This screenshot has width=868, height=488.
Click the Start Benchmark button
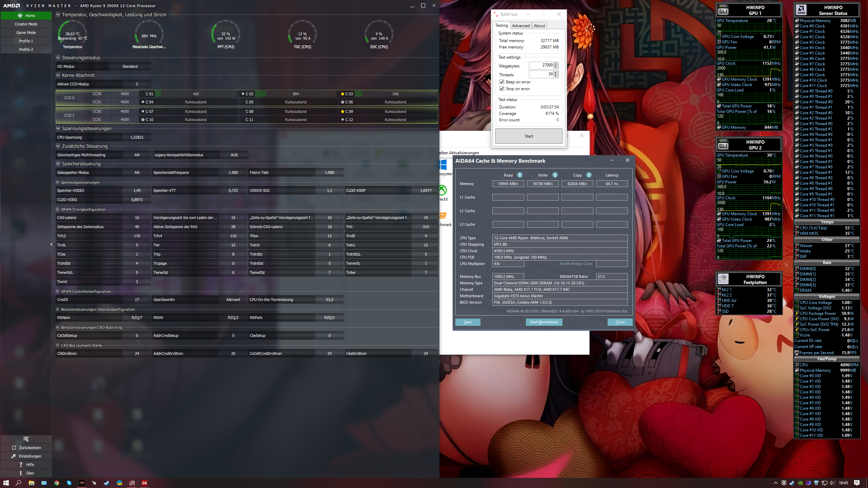coord(544,322)
